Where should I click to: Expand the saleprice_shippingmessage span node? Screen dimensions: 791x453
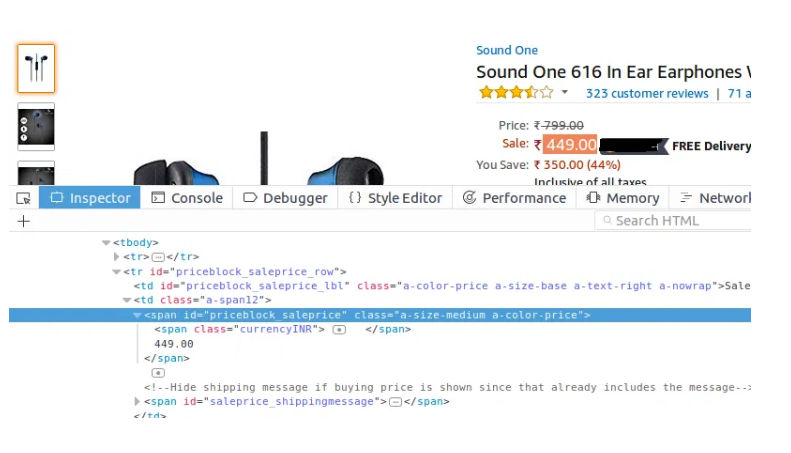tap(138, 402)
